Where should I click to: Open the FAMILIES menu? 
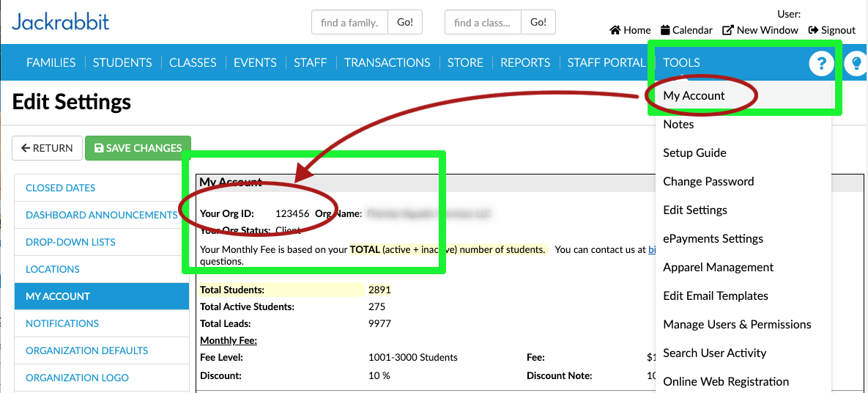click(51, 62)
